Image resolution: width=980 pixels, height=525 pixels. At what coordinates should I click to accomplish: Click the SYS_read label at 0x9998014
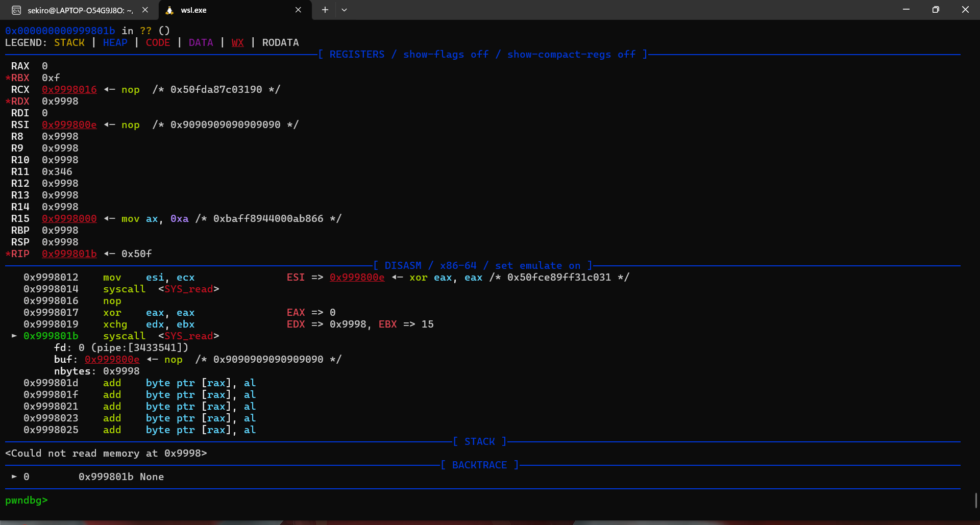pos(189,289)
